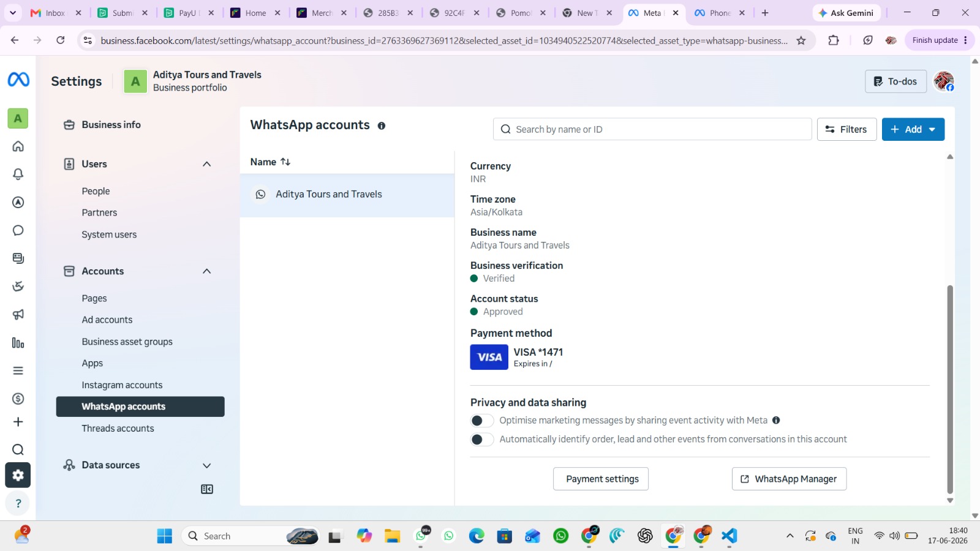Screen dimensions: 980x551
Task: Open Visual Studio Code from the taskbar
Action: (x=729, y=536)
